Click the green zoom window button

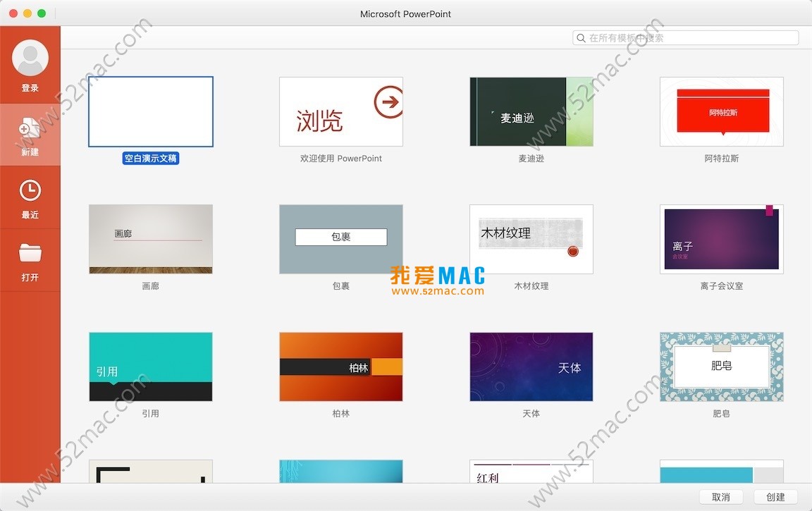coord(42,13)
